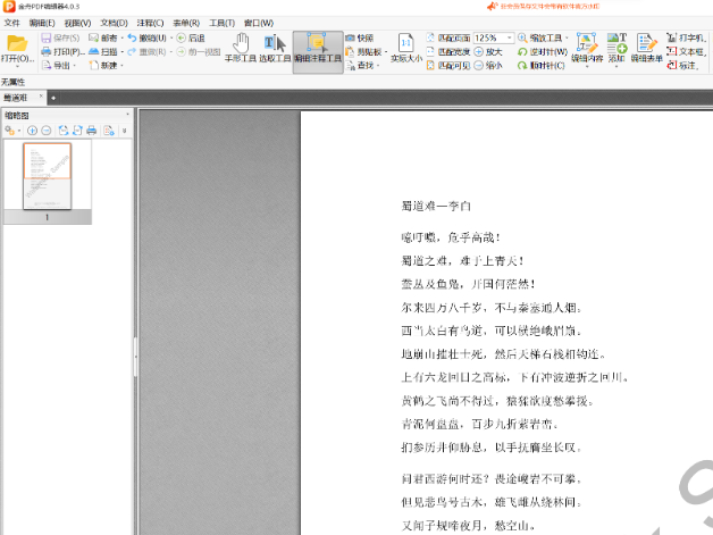The image size is (713, 535).
Task: Click the 导出 export icon
Action: [x=47, y=65]
